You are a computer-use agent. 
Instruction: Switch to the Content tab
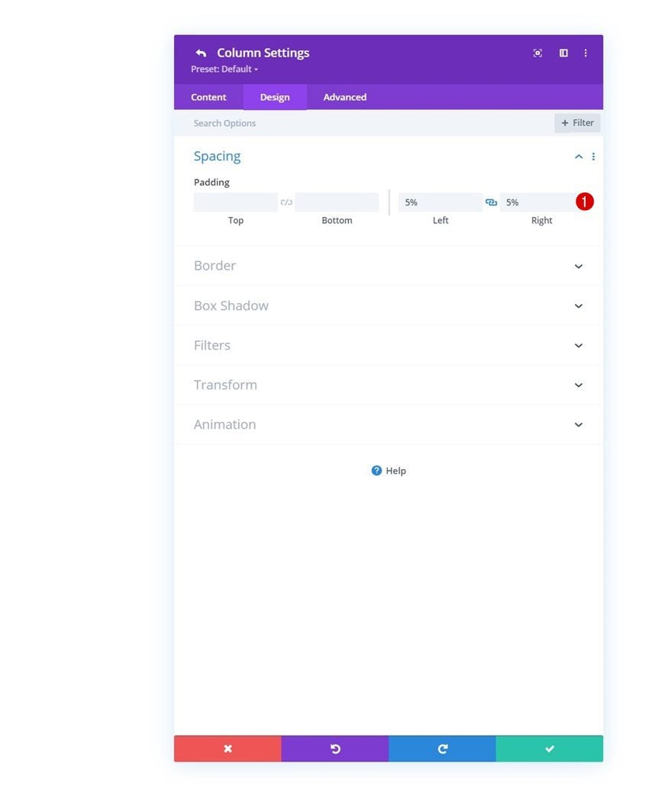point(208,97)
